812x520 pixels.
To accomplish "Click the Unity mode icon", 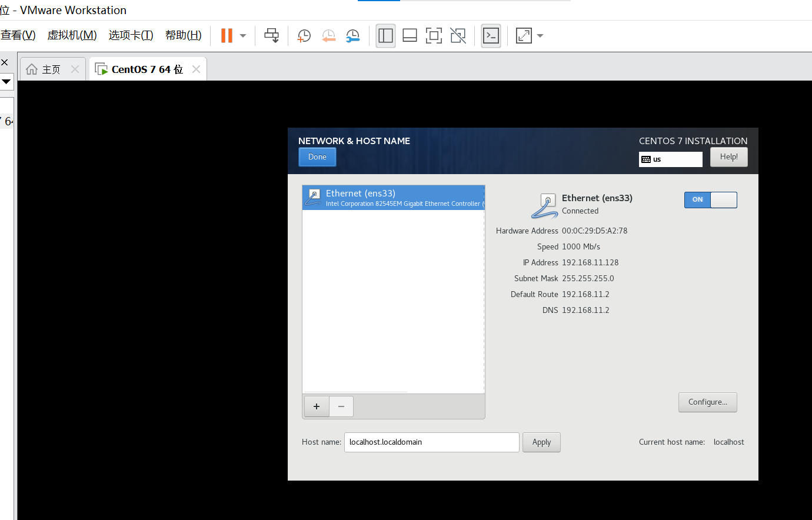I will (x=458, y=36).
